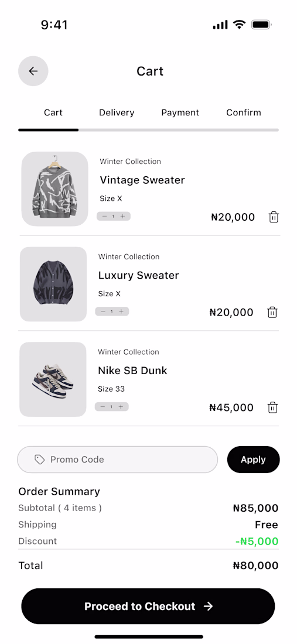Image resolution: width=297 pixels, height=644 pixels.
Task: Go to the Confirm tab
Action: coord(244,112)
